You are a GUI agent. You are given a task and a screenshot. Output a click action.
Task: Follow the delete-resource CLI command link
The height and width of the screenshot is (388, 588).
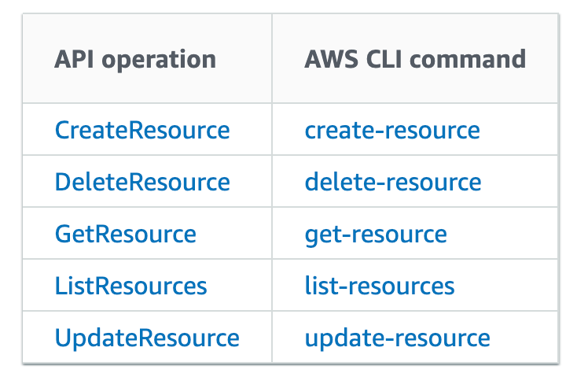click(x=393, y=182)
